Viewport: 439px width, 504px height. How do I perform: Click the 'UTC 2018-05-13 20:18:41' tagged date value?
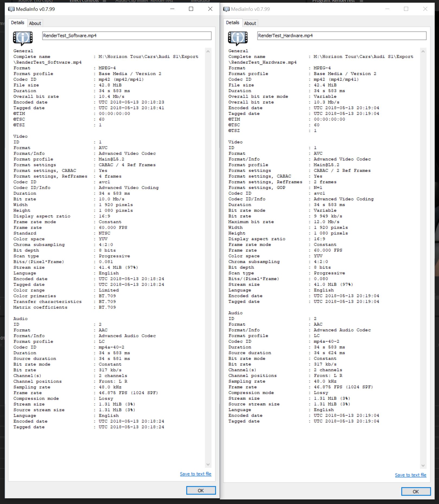tap(132, 108)
